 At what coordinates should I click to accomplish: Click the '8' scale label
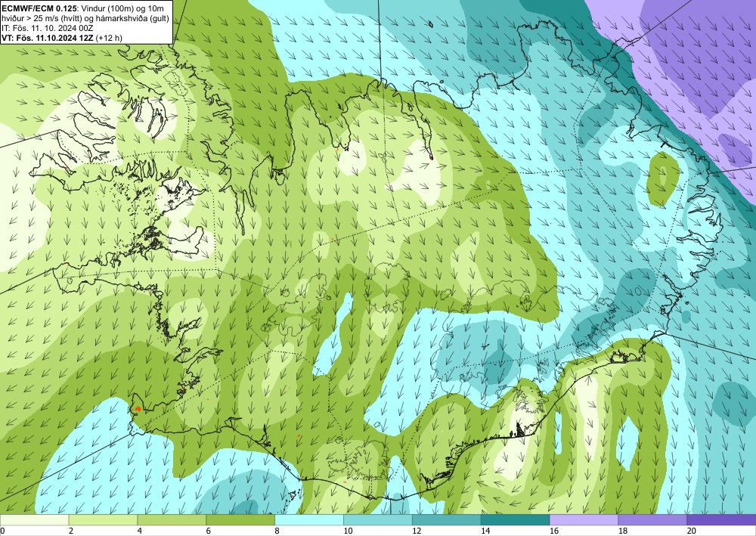click(277, 531)
